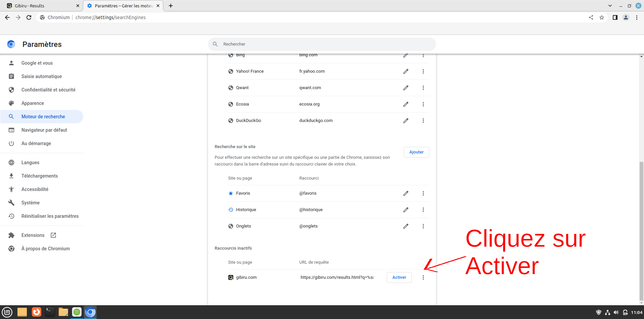Click the Rechercher settings search field
644x319 pixels.
pyautogui.click(x=322, y=44)
